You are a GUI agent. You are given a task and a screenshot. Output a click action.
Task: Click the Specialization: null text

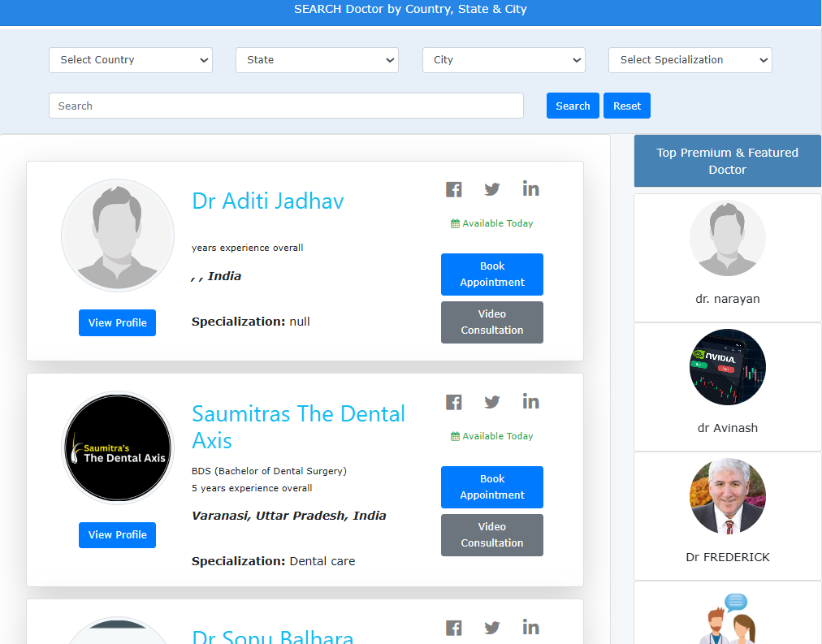click(251, 322)
